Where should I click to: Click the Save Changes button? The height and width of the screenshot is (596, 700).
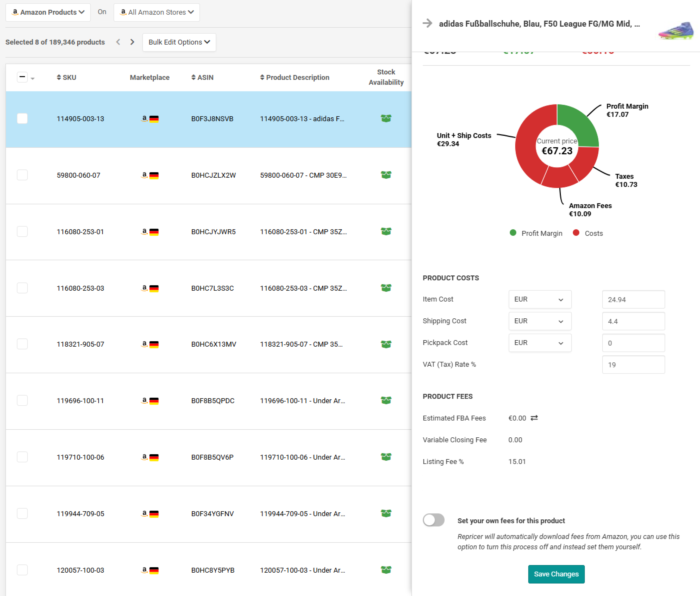point(556,574)
